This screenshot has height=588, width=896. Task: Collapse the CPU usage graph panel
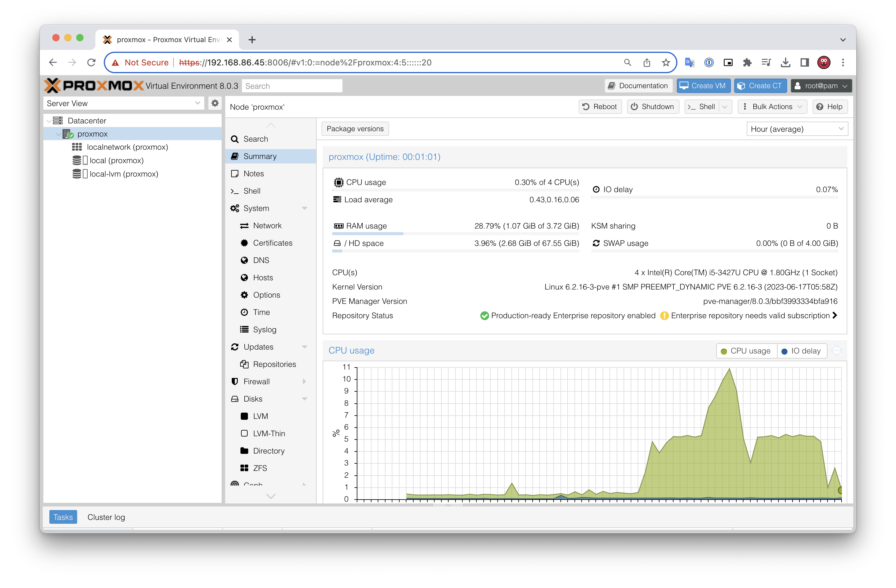point(836,350)
